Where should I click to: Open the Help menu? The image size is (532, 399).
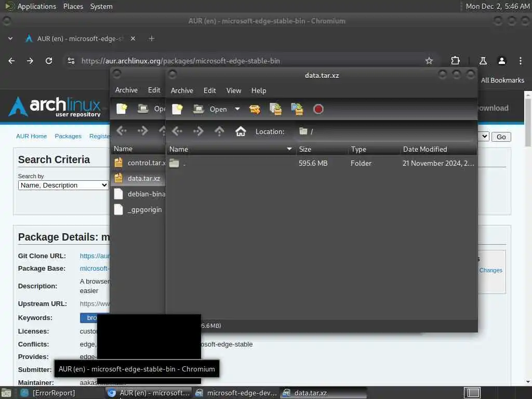click(259, 90)
